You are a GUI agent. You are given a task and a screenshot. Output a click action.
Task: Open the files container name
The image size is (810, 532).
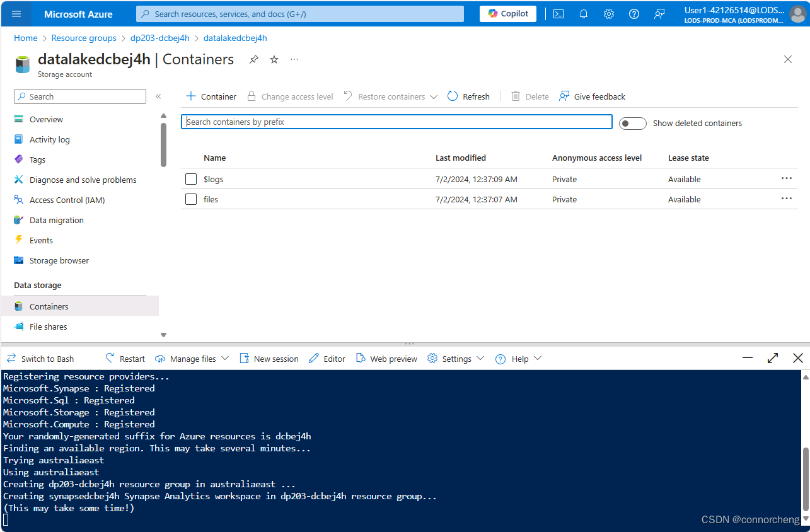tap(211, 199)
